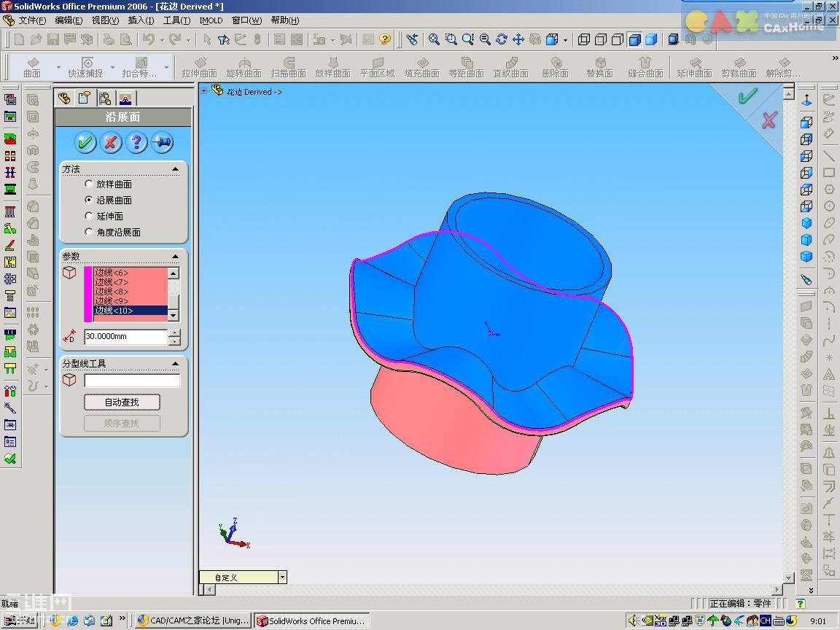This screenshot has width=840, height=630.
Task: Click the Revolved Surface (旋转曲面) tool
Action: point(244,68)
